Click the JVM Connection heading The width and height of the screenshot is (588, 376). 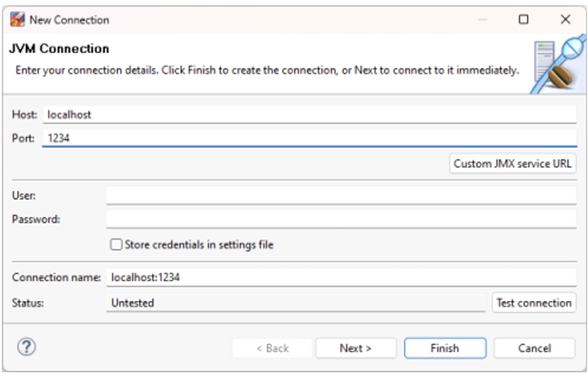[x=59, y=49]
